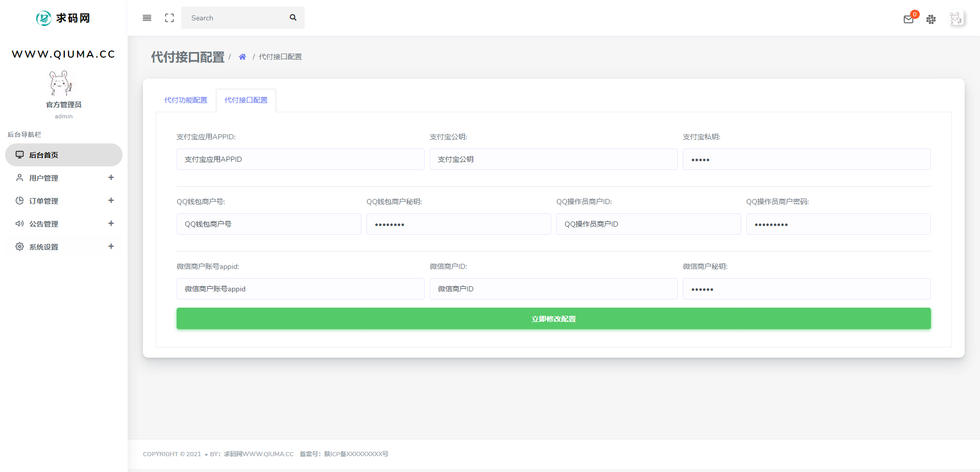Image resolution: width=980 pixels, height=472 pixels.
Task: Expand 公告管理 with its plus sign
Action: (x=111, y=223)
